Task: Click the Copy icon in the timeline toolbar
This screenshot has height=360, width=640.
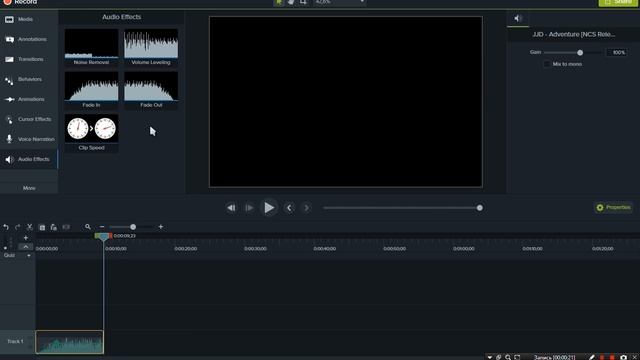Action: coord(42,227)
